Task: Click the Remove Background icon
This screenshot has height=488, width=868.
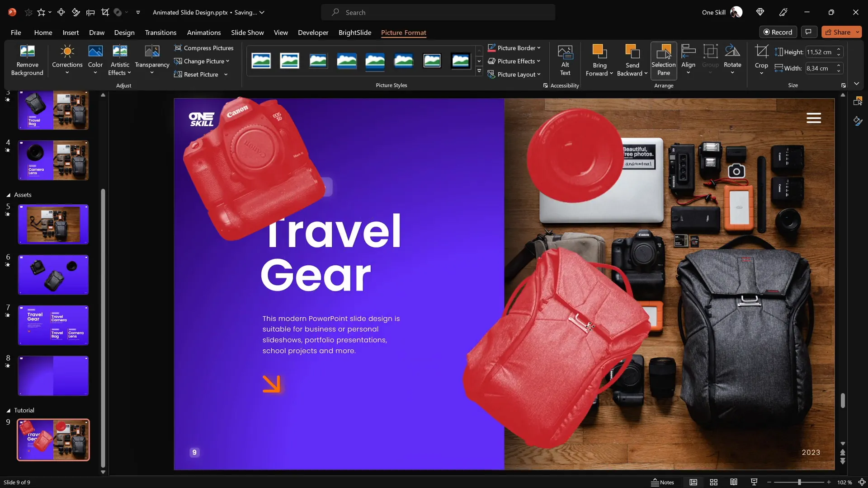Action: [27, 52]
